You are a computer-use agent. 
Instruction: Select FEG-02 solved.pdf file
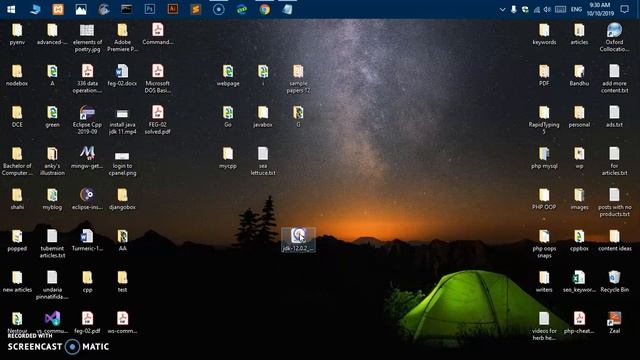click(x=158, y=120)
